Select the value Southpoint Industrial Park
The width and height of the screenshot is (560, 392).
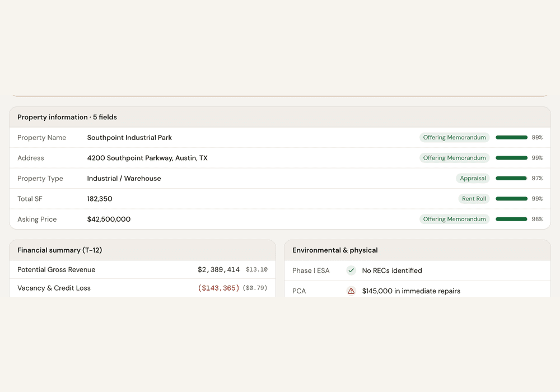click(x=129, y=137)
